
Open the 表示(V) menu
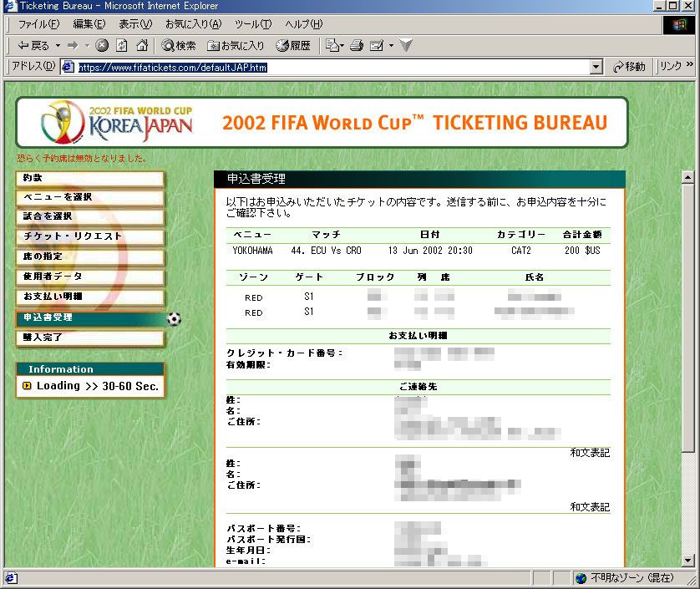coord(135,24)
